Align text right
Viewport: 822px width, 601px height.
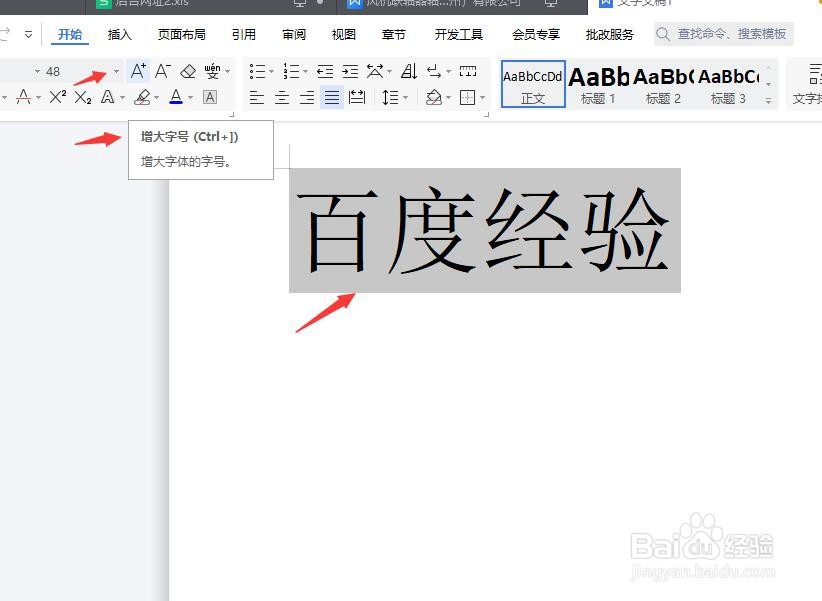pyautogui.click(x=307, y=98)
